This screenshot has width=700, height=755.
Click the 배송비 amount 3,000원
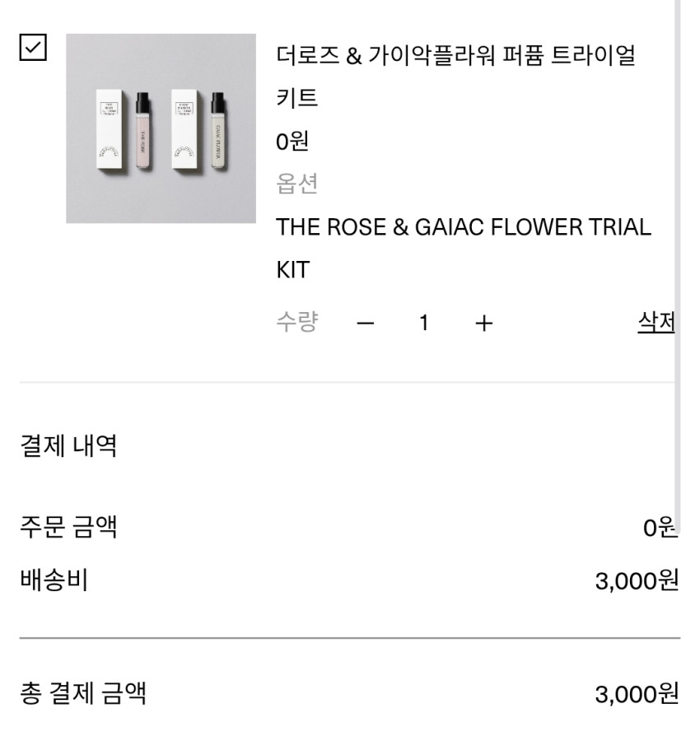click(637, 581)
